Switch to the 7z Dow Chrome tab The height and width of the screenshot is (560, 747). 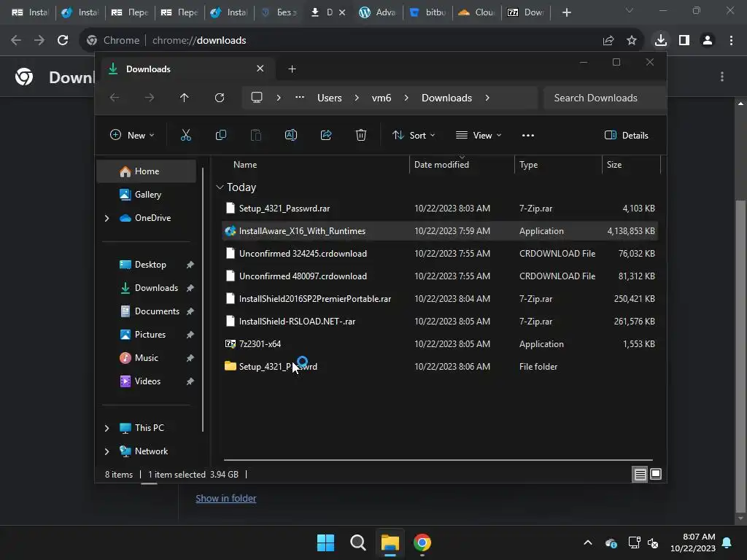(x=526, y=12)
